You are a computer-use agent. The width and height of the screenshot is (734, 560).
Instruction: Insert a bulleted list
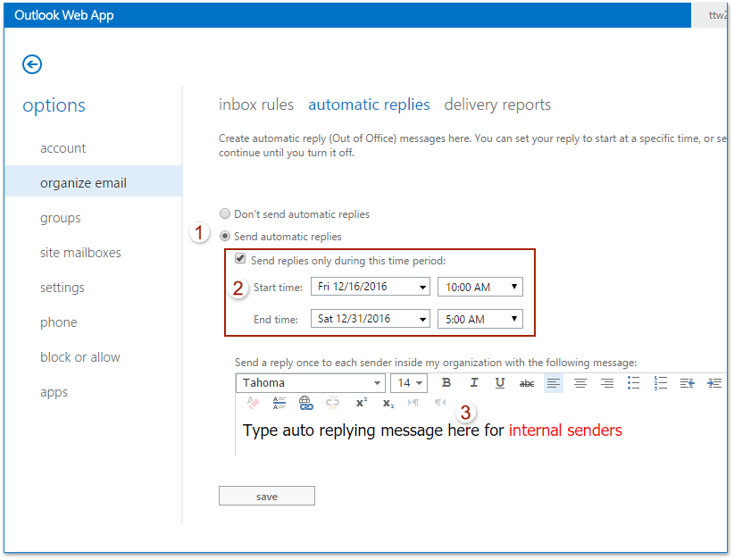[633, 383]
